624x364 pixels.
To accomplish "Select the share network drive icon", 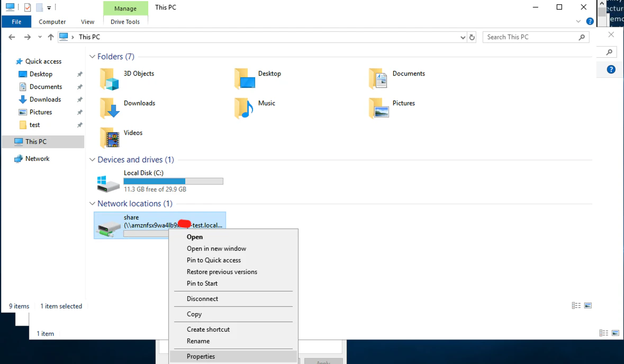I will click(x=108, y=228).
